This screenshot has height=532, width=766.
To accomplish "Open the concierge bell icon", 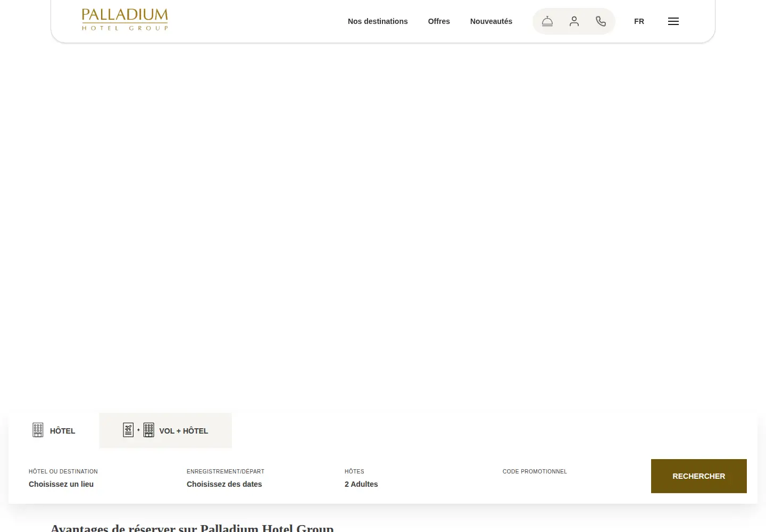I will point(547,21).
